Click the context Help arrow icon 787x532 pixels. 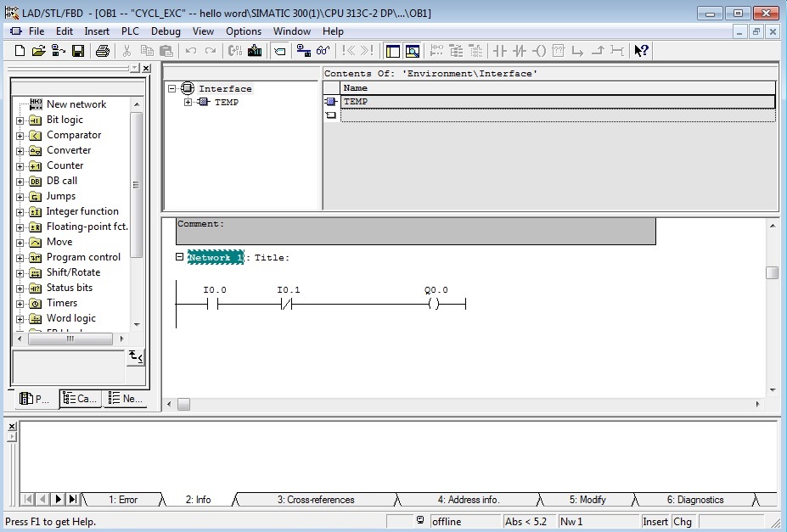pos(641,51)
